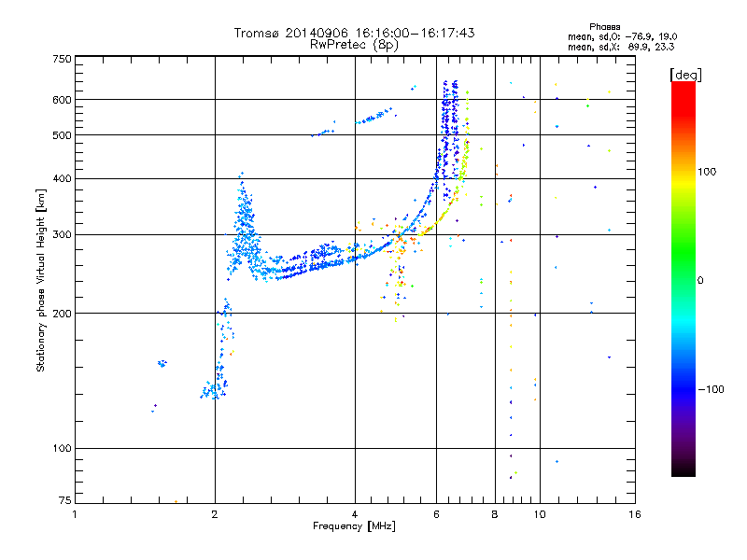Click the x-axis tick label '16'
Screen dimensions: 747x560
pos(635,514)
